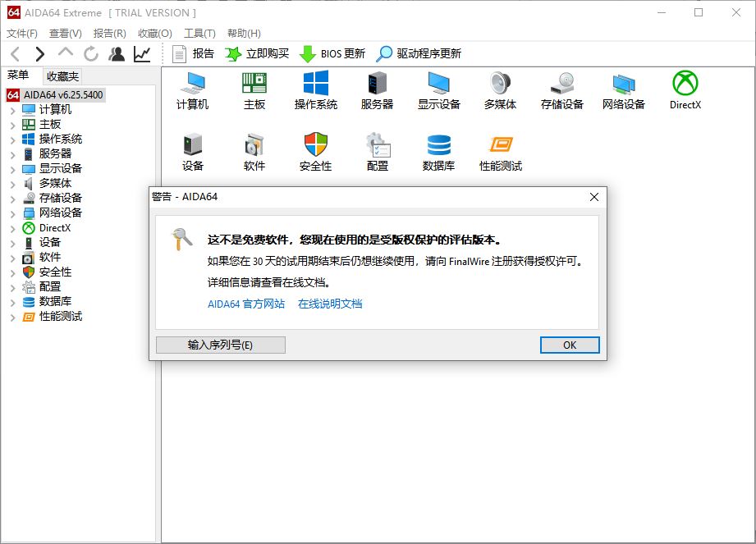Expand the 主板 tree node chevron
Image resolution: width=756 pixels, height=544 pixels.
(x=12, y=126)
